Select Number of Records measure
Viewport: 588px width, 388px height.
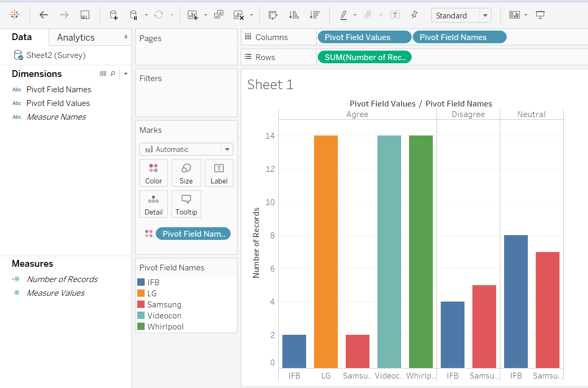[62, 279]
